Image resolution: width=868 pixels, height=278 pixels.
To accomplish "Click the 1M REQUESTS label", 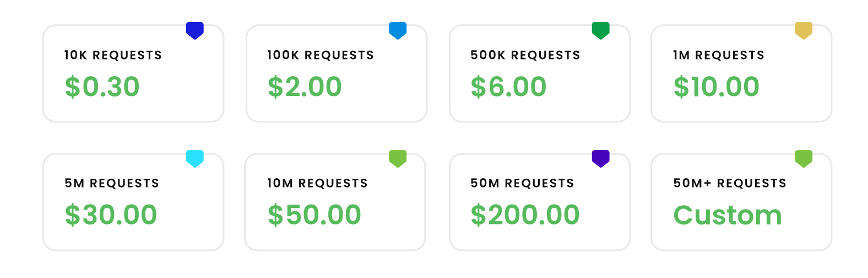I will point(719,55).
